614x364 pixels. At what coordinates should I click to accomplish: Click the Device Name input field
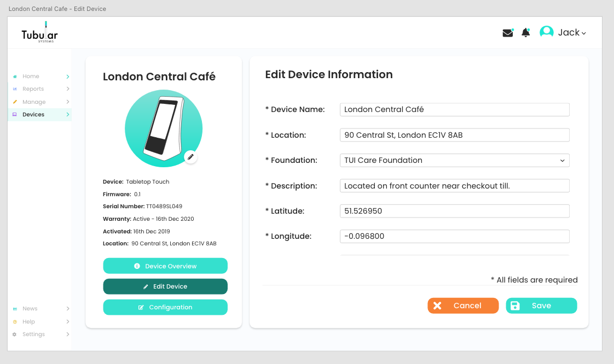point(454,109)
